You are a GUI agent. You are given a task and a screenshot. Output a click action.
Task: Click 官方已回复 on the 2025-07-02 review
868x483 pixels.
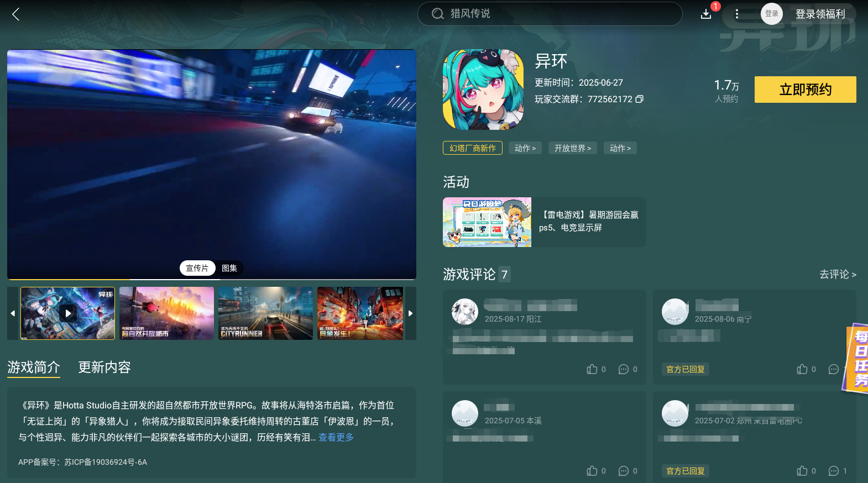point(686,471)
